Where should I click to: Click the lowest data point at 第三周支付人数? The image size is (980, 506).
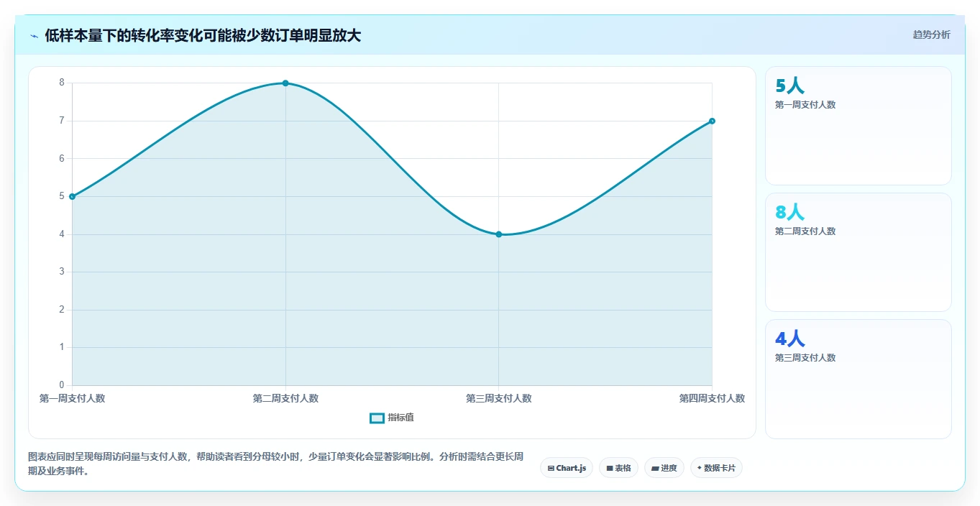coord(499,234)
